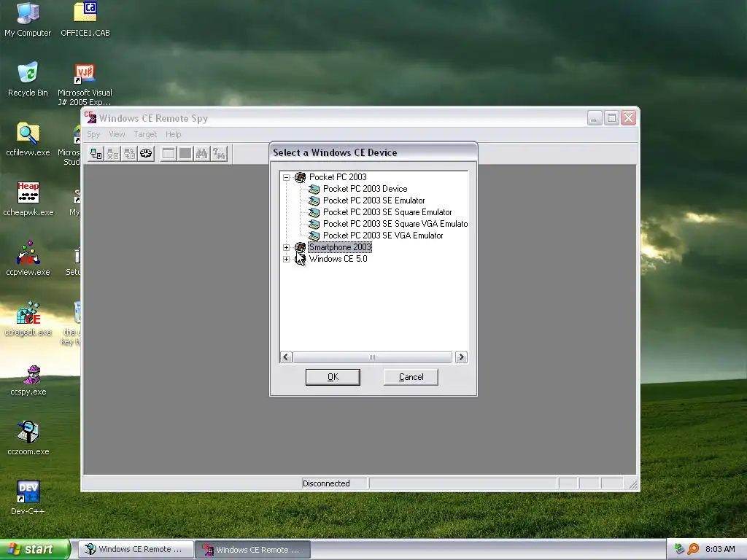Select ccspy.exe desktop icon

[x=28, y=379]
